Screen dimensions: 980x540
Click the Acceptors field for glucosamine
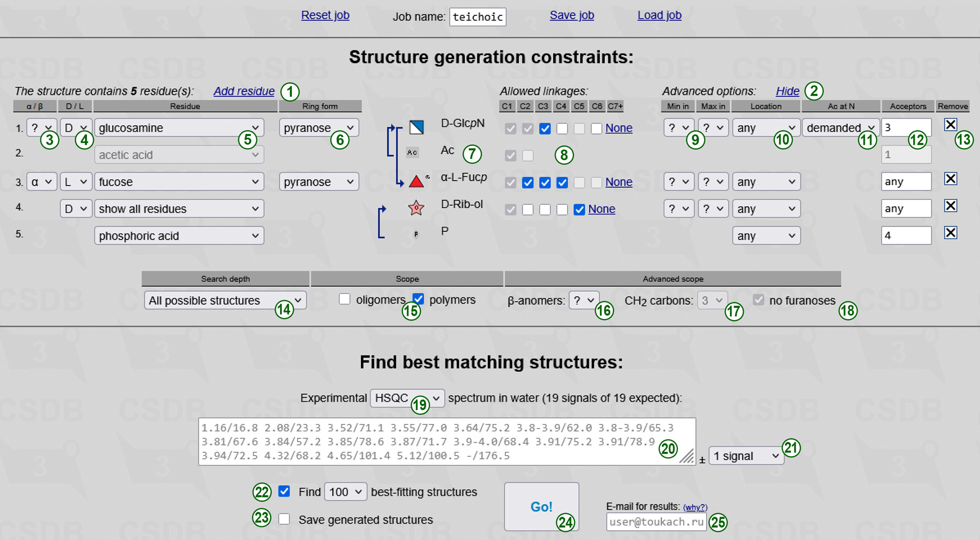906,127
